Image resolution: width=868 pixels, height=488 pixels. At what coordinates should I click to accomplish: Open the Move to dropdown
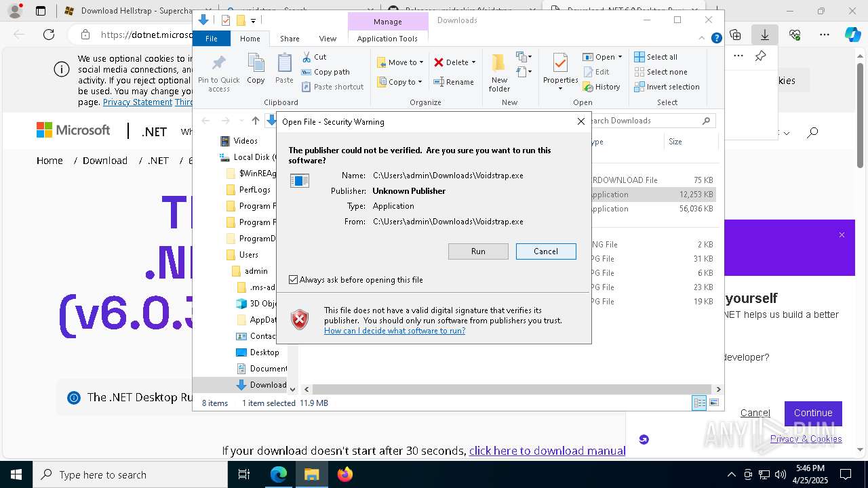click(400, 62)
